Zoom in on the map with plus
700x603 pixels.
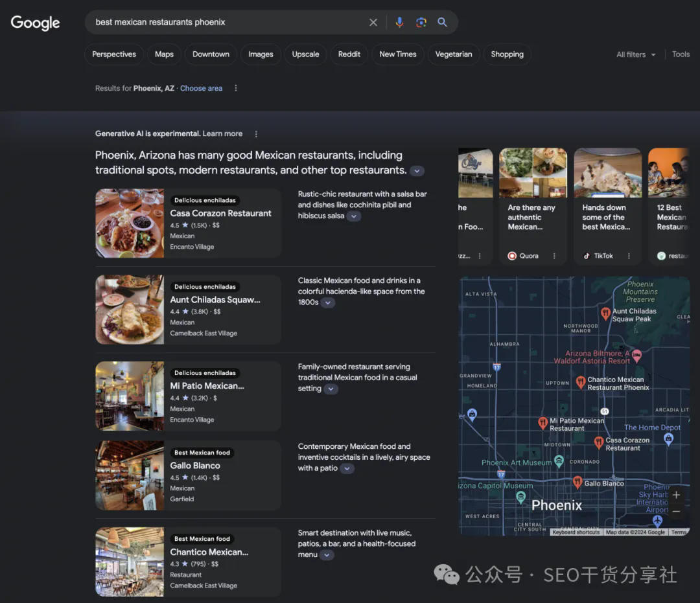(x=676, y=495)
